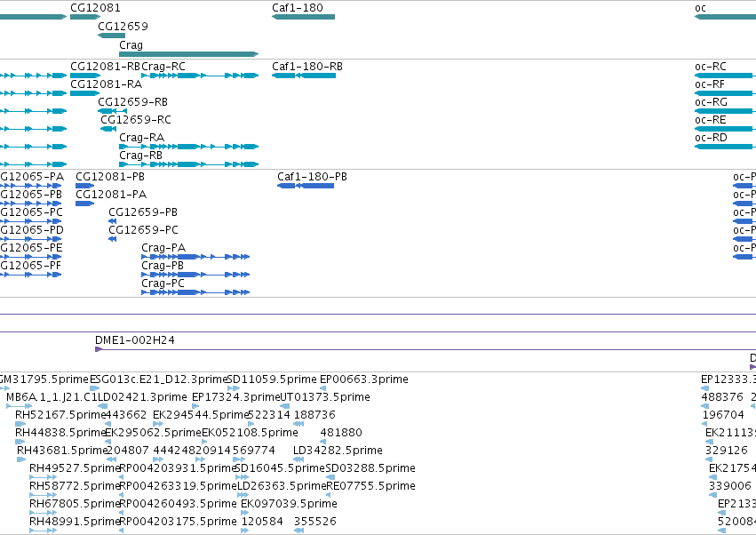Image resolution: width=756 pixels, height=535 pixels.
Task: Click protein Crag-PA
Action: [195, 257]
